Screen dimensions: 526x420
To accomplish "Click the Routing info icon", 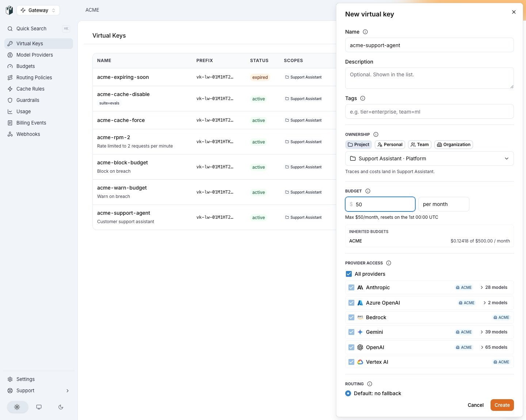I will tap(370, 384).
